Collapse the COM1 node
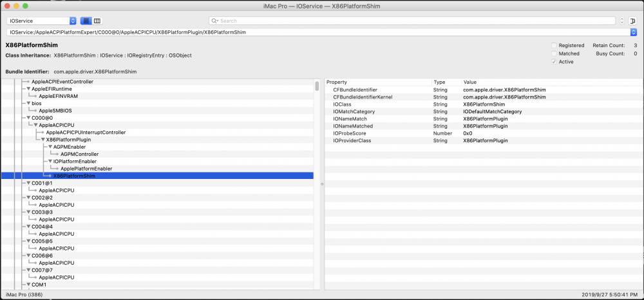Image resolution: width=644 pixels, height=300 pixels. (29, 285)
